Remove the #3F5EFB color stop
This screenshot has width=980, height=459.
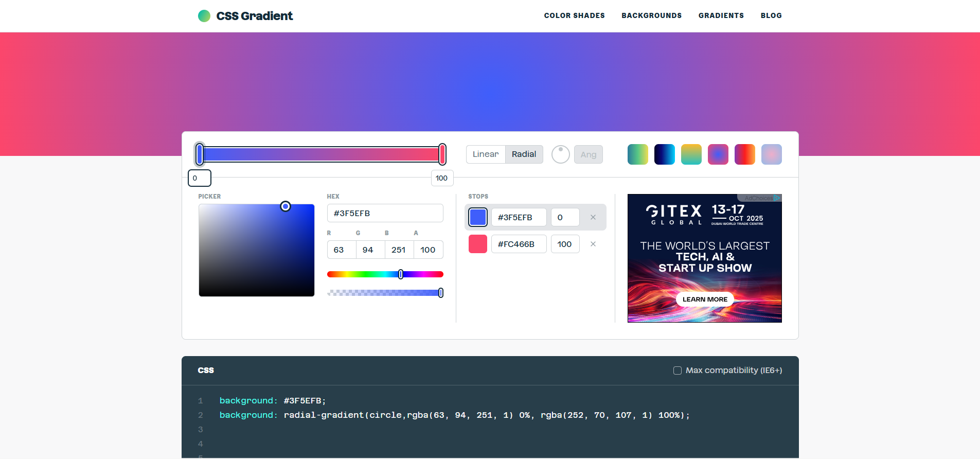pos(593,217)
